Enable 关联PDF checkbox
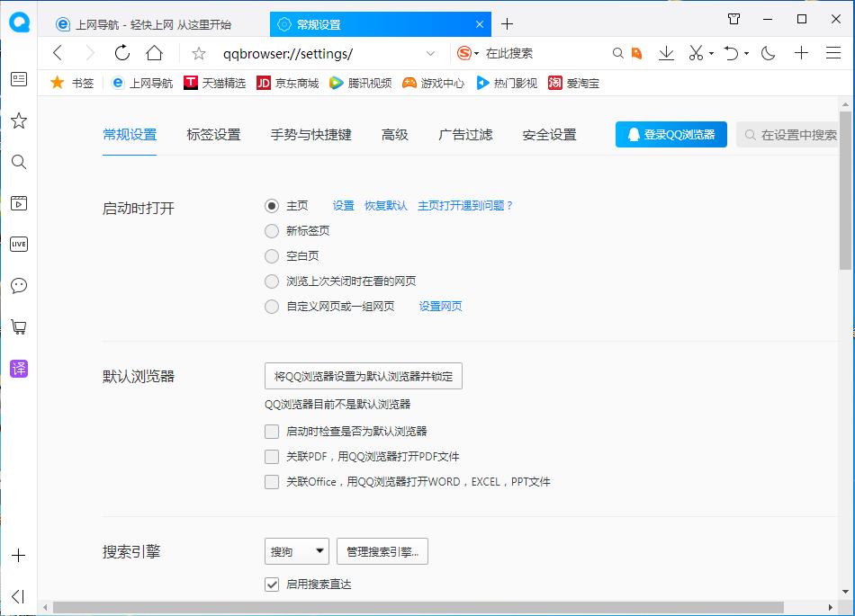The image size is (855, 616). (x=272, y=457)
